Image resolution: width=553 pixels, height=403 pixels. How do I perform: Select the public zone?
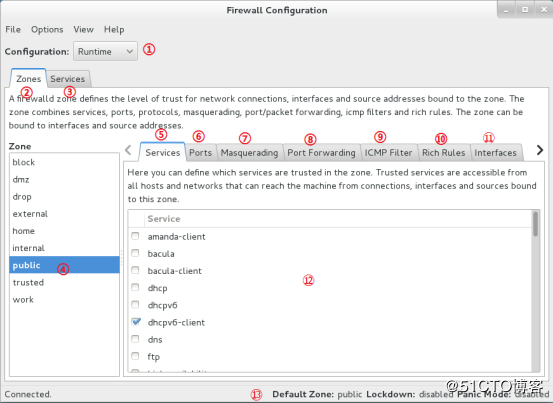pos(64,265)
